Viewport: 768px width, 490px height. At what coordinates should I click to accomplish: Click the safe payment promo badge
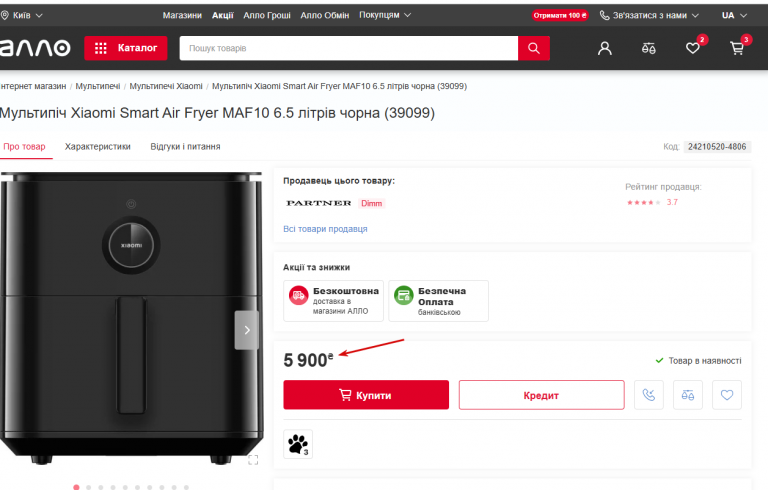click(438, 301)
